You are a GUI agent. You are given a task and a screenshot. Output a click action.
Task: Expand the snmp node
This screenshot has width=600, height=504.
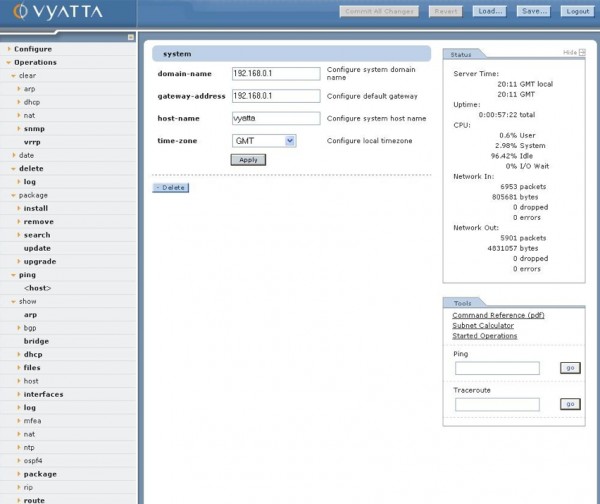coord(18,129)
